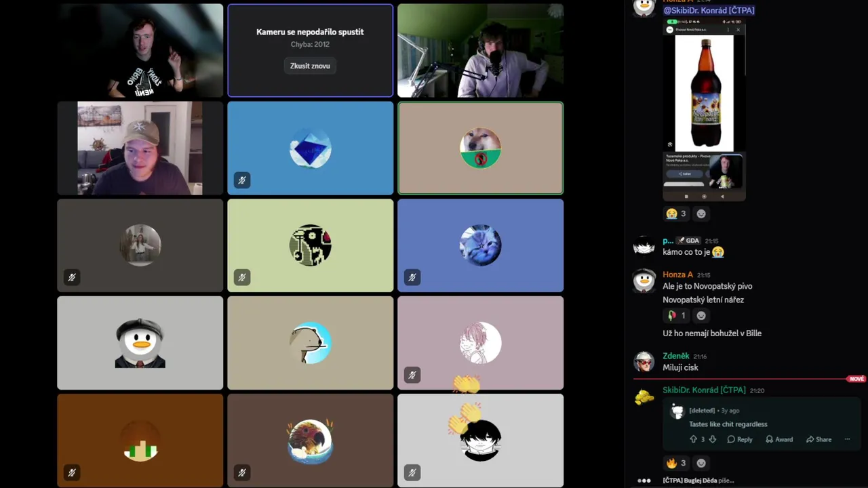Add a reaction next to the fire emoji reaction
868x488 pixels.
pyautogui.click(x=701, y=463)
